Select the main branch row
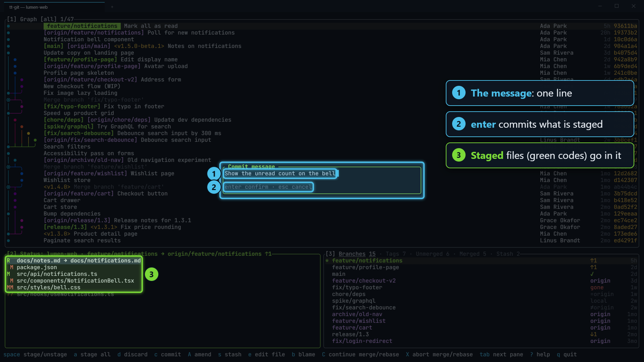Image resolution: width=644 pixels, height=362 pixels. [x=481, y=274]
